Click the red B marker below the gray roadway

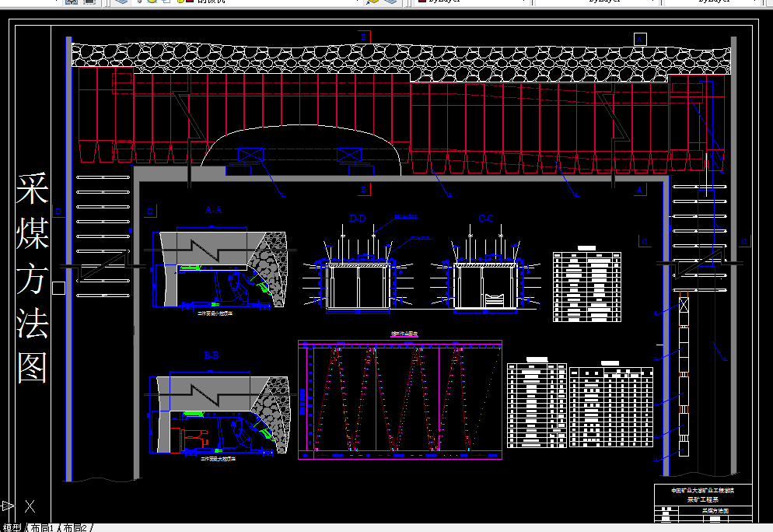point(364,189)
